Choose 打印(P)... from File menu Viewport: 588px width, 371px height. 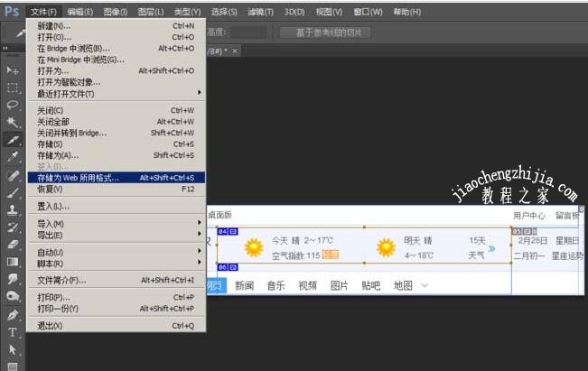coord(117,298)
